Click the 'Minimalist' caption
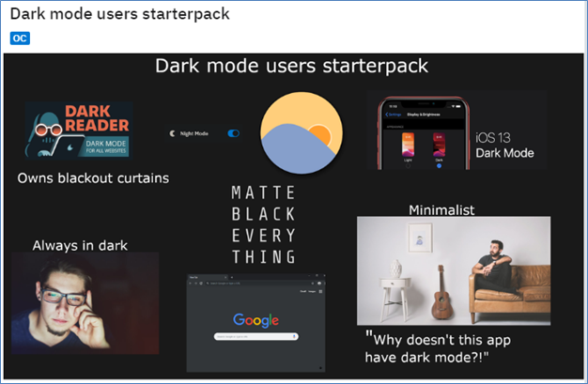This screenshot has height=384, width=588. point(441,210)
